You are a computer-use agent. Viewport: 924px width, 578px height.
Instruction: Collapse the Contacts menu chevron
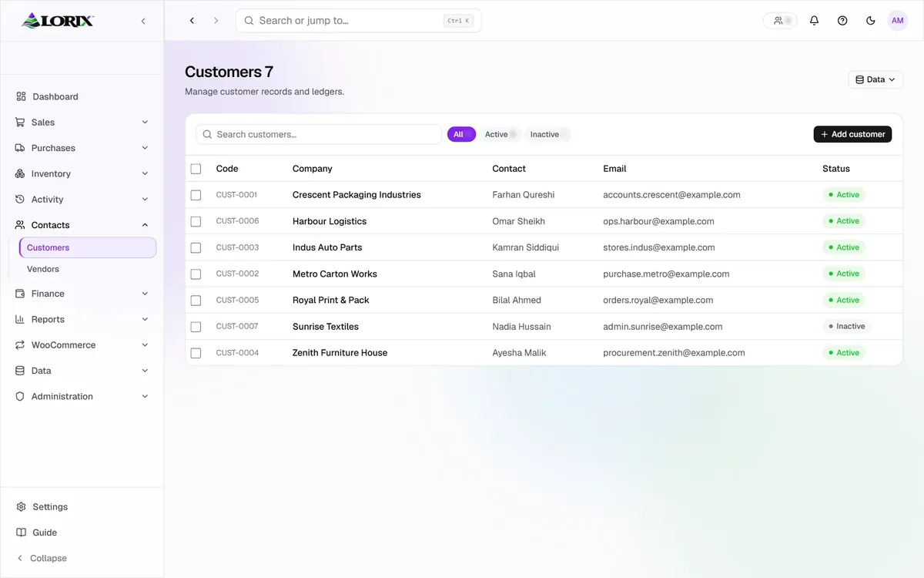click(145, 225)
